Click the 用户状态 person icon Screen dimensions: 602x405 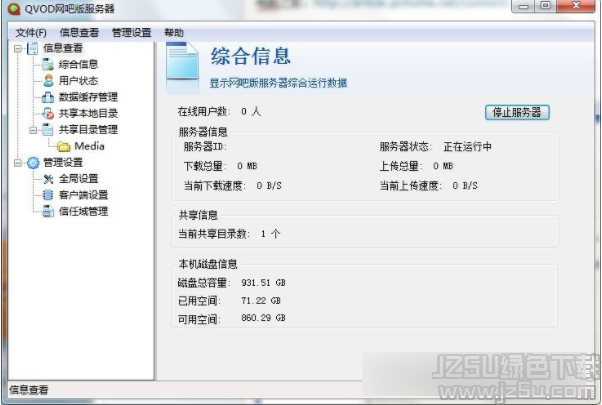48,81
